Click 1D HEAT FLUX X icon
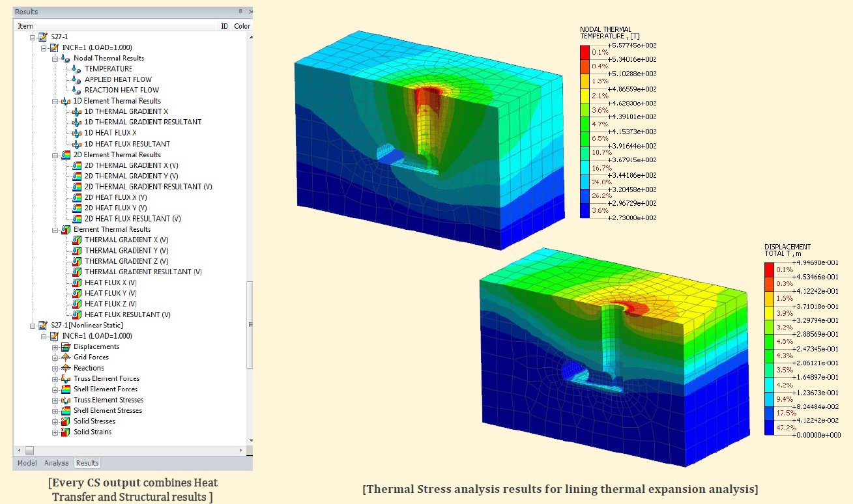 [x=77, y=133]
